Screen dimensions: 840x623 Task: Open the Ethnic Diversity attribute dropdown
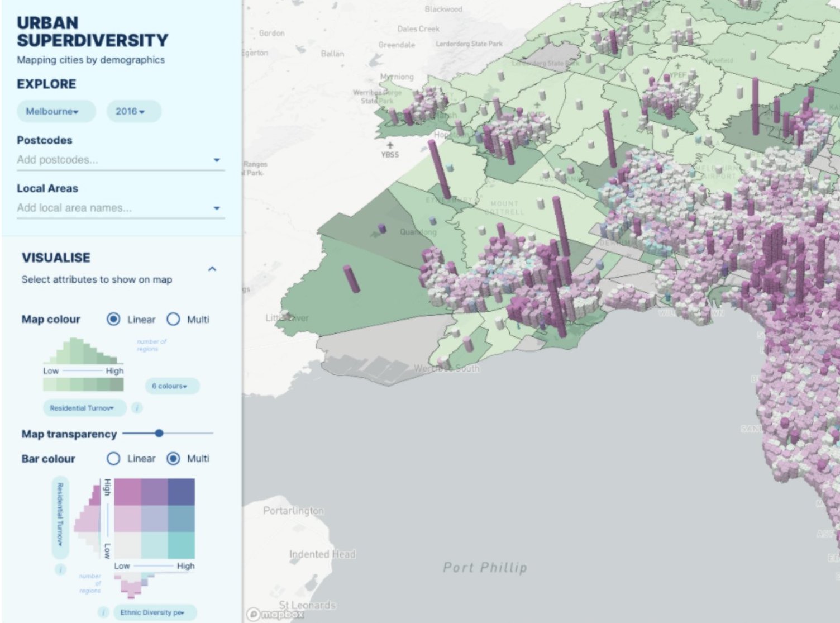(152, 612)
